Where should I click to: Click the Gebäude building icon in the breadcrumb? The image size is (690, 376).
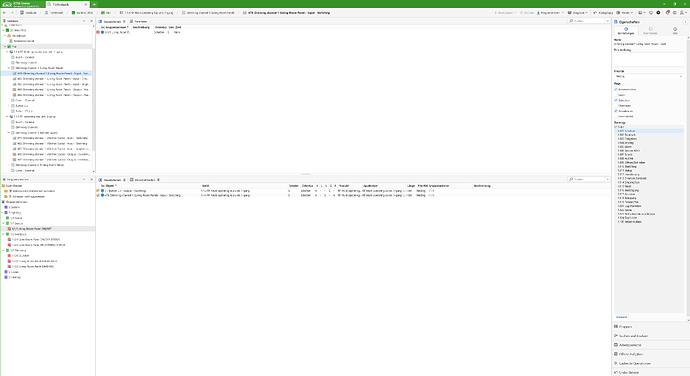coord(22,13)
